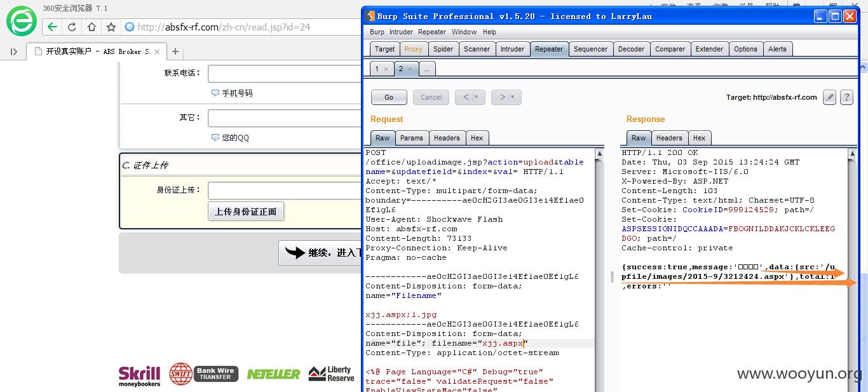
Task: Select the Request Raw tab
Action: point(383,138)
